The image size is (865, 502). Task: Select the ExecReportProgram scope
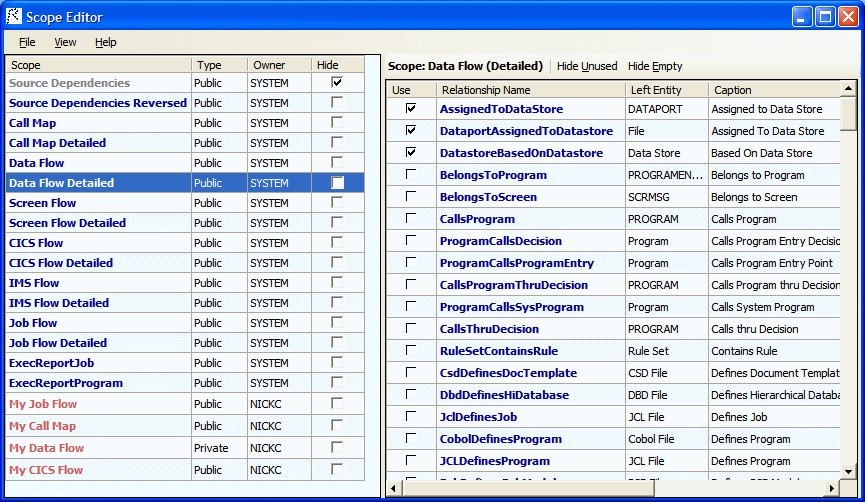[66, 383]
